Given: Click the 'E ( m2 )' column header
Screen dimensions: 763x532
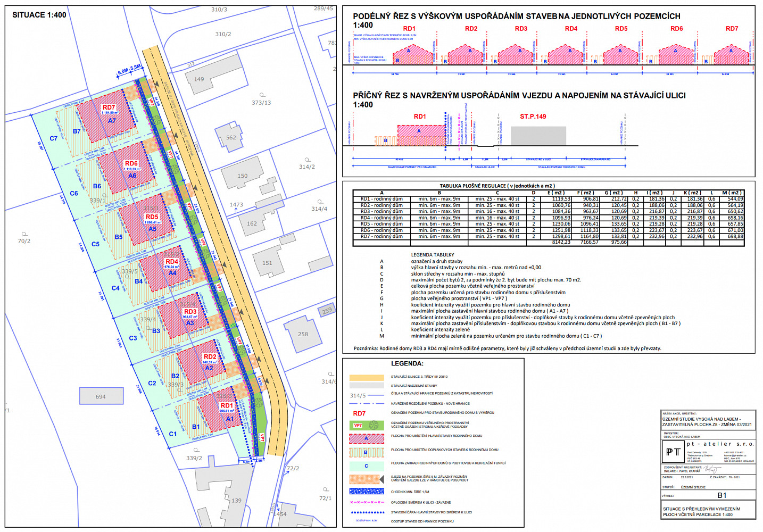Looking at the screenshot, I should [556, 193].
